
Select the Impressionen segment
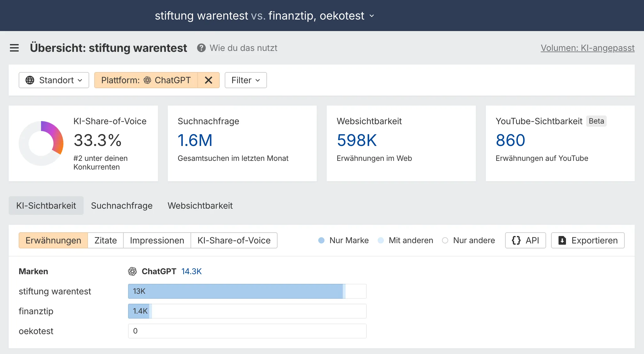[x=157, y=240]
